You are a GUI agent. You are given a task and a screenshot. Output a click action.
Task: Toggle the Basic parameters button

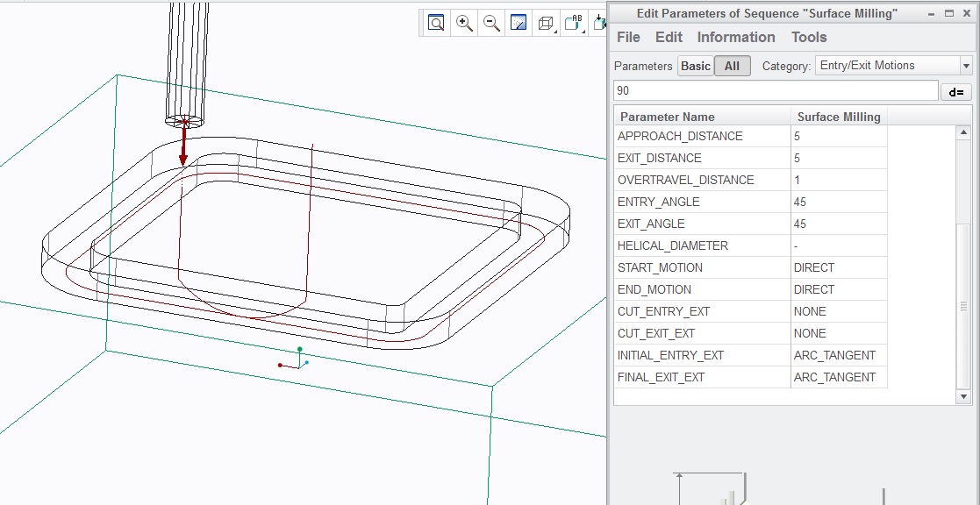coord(696,66)
